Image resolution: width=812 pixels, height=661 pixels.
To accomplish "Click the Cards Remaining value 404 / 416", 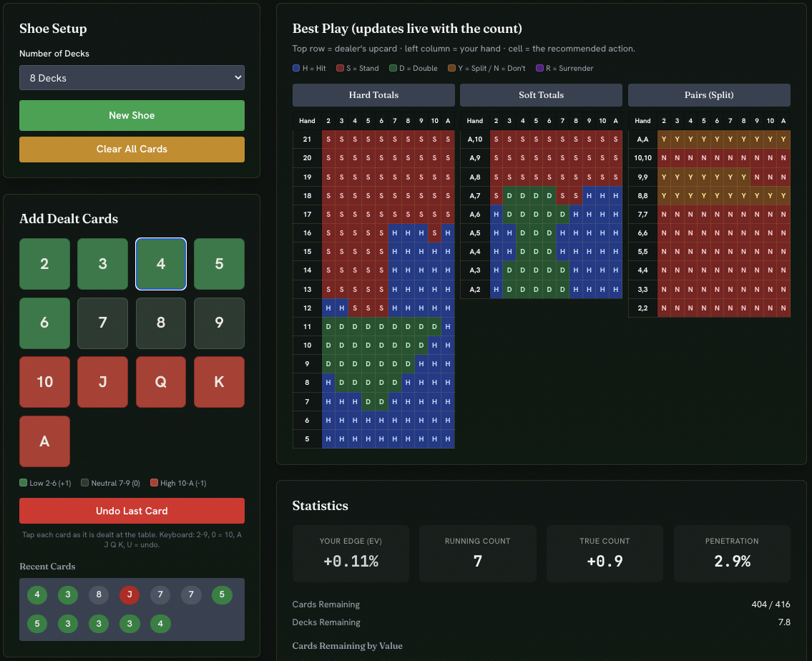I will coord(771,604).
